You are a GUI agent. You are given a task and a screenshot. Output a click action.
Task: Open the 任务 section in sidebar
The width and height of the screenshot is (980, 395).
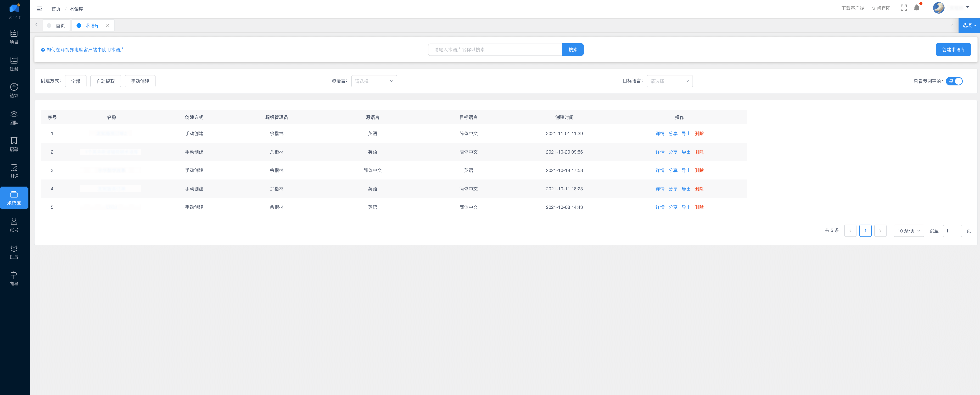14,64
